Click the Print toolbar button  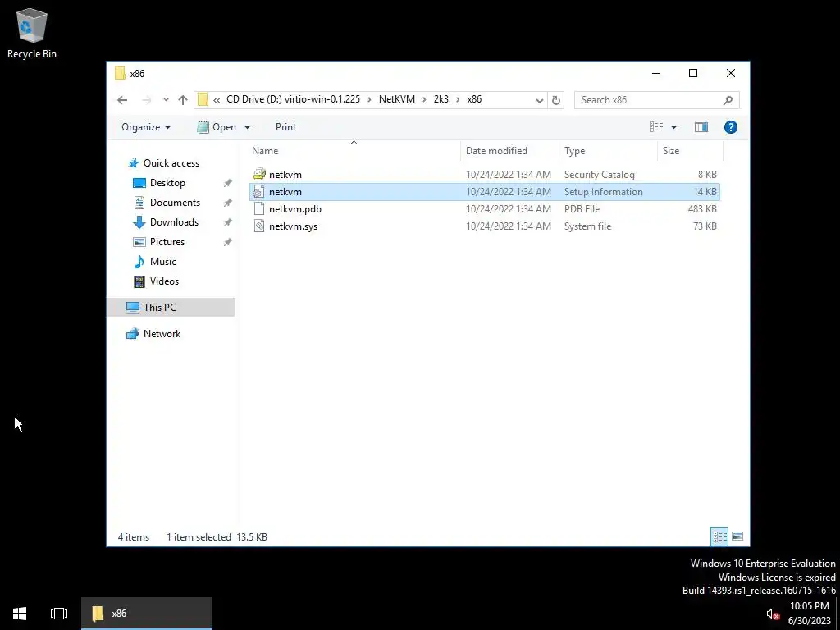point(285,127)
